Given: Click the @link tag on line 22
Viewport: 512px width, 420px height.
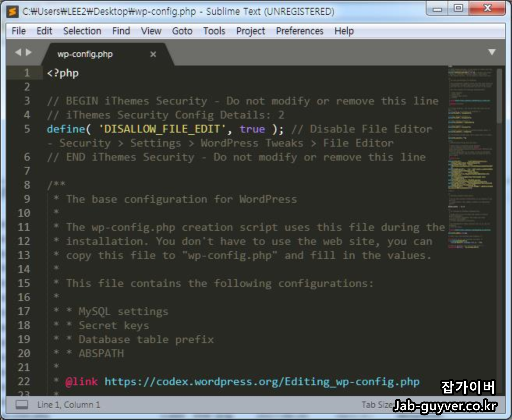Looking at the screenshot, I should click(82, 382).
